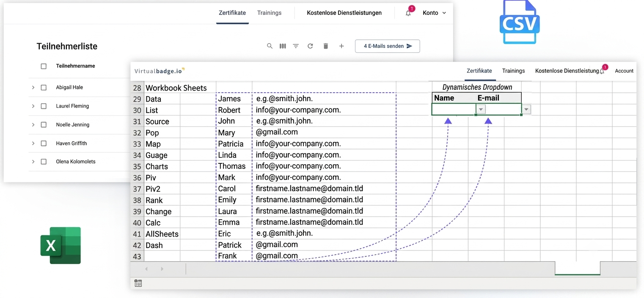Image resolution: width=644 pixels, height=298 pixels.
Task: Select the cell containing Frank
Action: click(x=234, y=256)
